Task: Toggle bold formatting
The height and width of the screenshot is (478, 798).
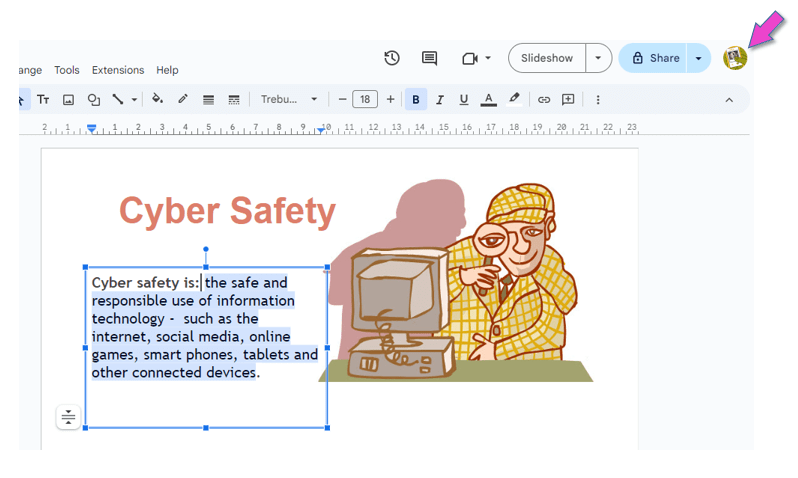Action: pos(416,100)
